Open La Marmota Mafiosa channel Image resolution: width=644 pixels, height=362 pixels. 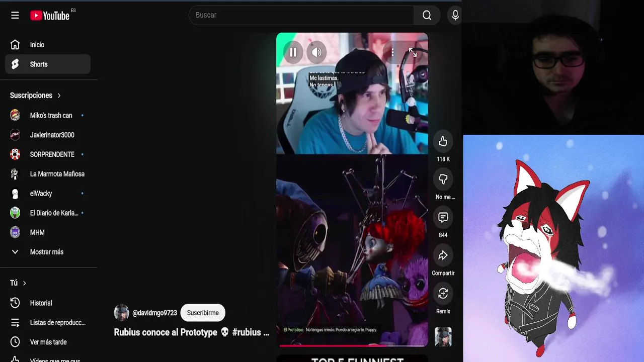pos(48,174)
